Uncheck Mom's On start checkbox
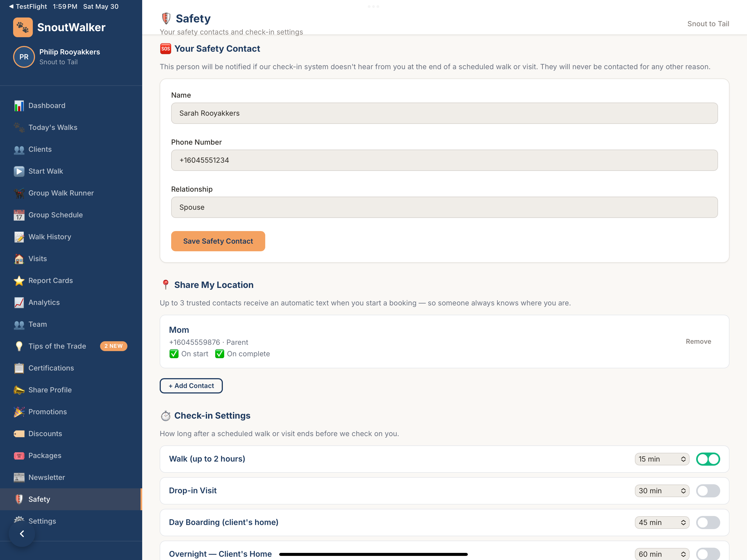The image size is (747, 560). (x=174, y=354)
